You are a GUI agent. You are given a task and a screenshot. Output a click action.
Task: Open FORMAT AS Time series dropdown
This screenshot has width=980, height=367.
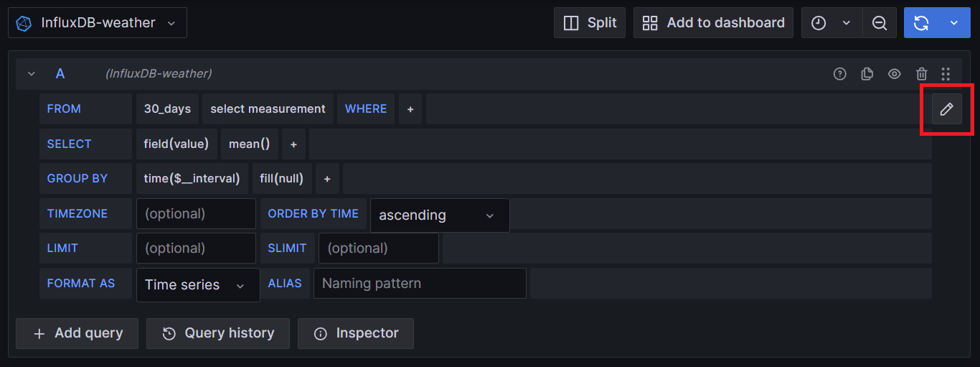(x=198, y=284)
